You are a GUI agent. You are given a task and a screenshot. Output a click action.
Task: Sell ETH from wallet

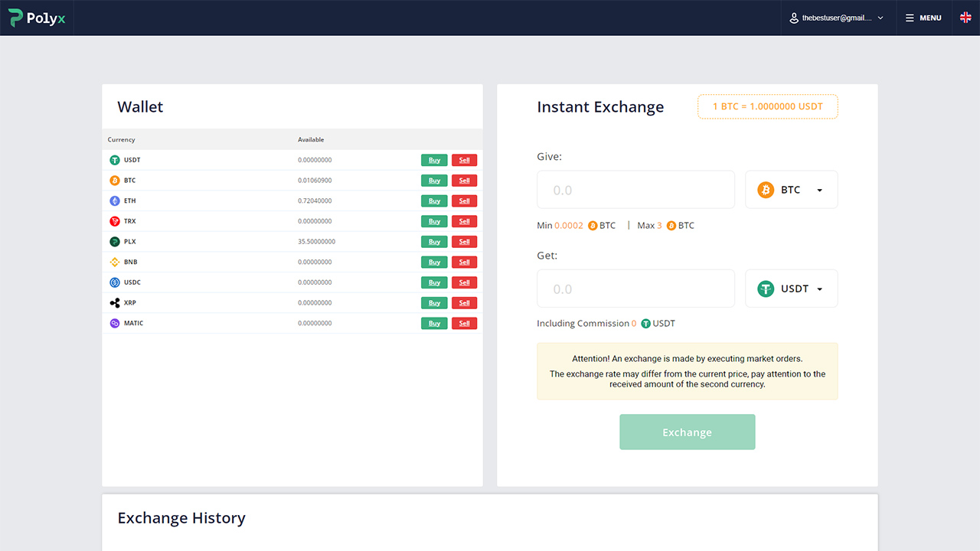pos(464,201)
